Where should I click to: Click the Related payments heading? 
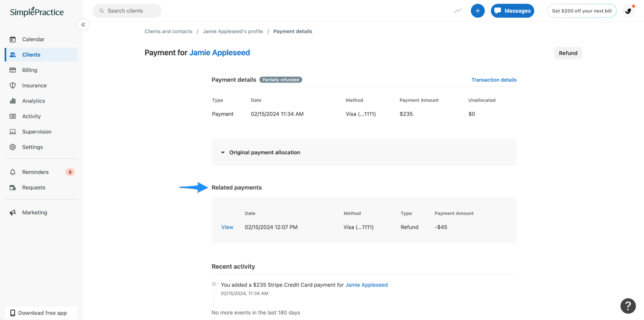click(236, 188)
